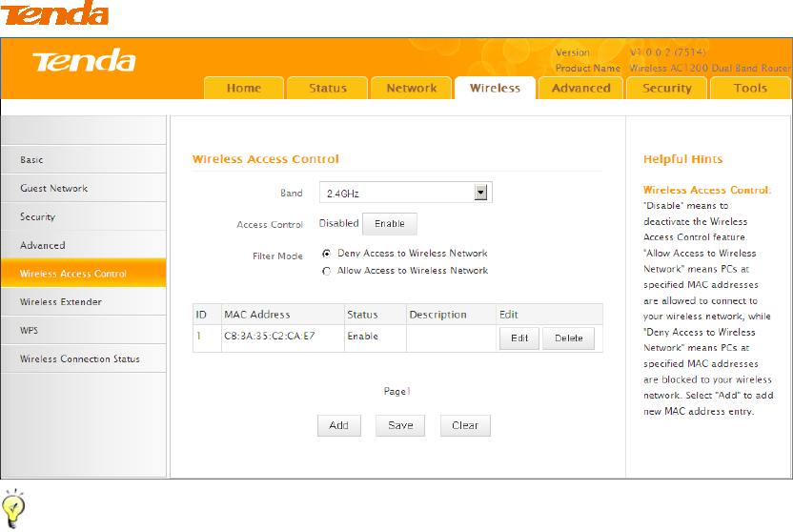Select Allow Access to Wireless Network radio
The height and width of the screenshot is (532, 793).
tap(326, 271)
